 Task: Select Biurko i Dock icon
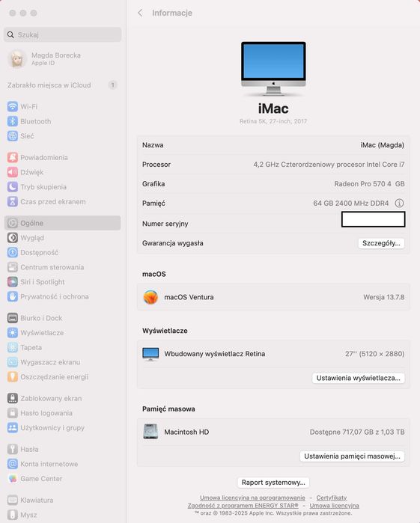point(12,318)
